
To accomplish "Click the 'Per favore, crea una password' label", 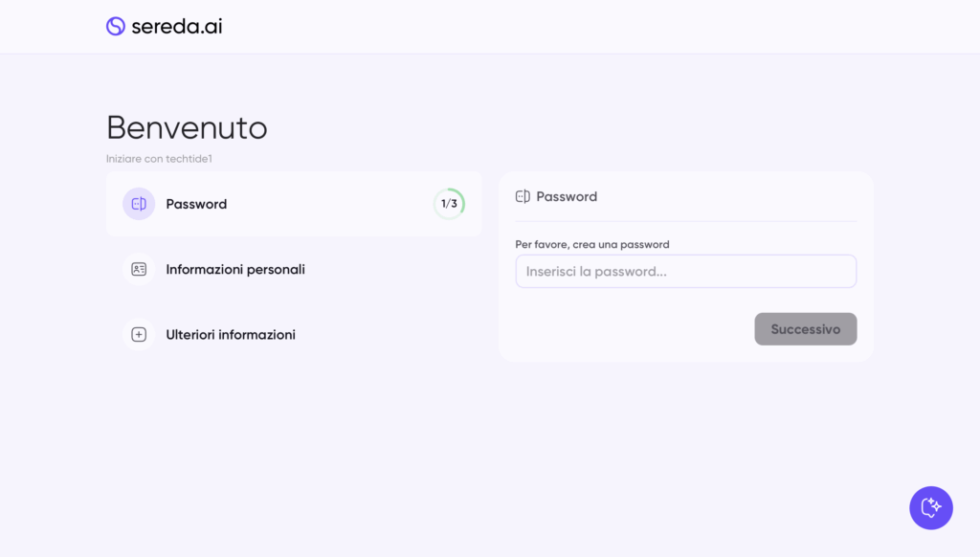I will (592, 245).
